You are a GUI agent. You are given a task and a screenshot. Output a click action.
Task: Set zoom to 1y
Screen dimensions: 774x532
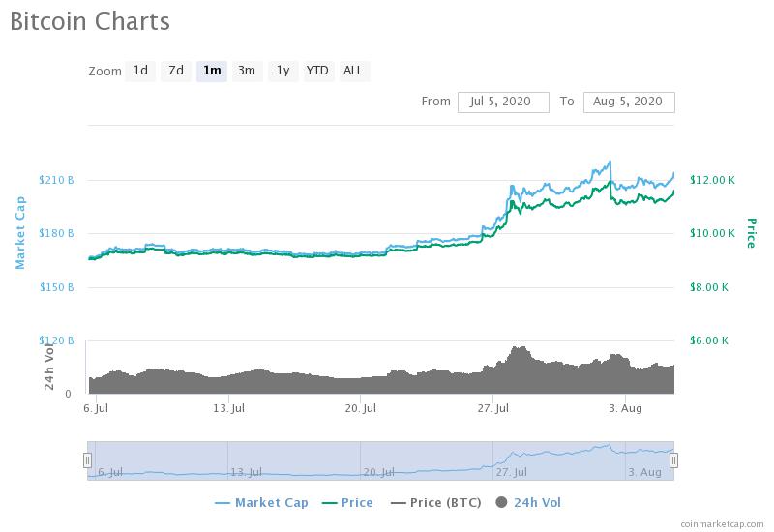[x=283, y=71]
